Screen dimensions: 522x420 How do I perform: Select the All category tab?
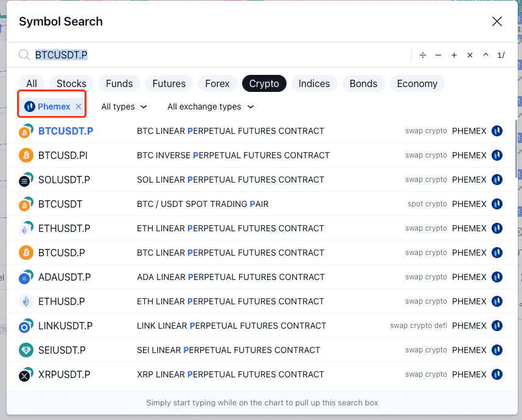click(32, 83)
